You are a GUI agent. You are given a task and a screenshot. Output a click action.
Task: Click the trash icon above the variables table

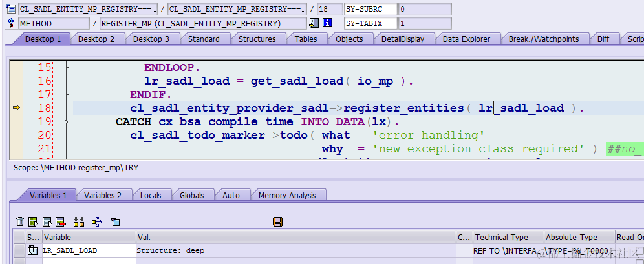point(19,222)
